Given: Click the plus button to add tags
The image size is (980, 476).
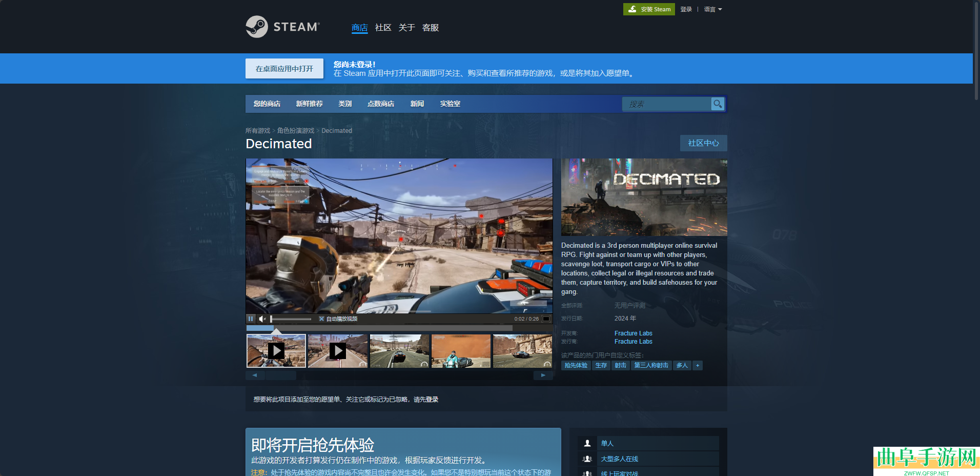Looking at the screenshot, I should (x=698, y=366).
